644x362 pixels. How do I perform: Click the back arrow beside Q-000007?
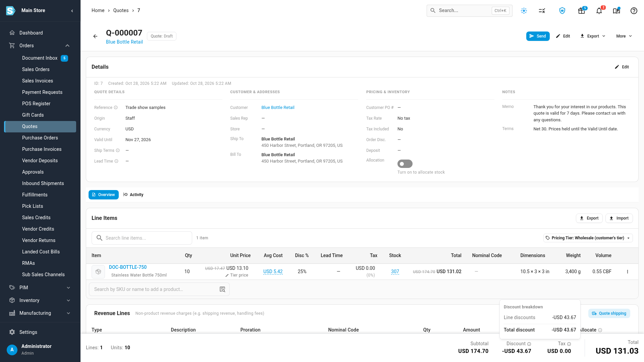pyautogui.click(x=95, y=36)
